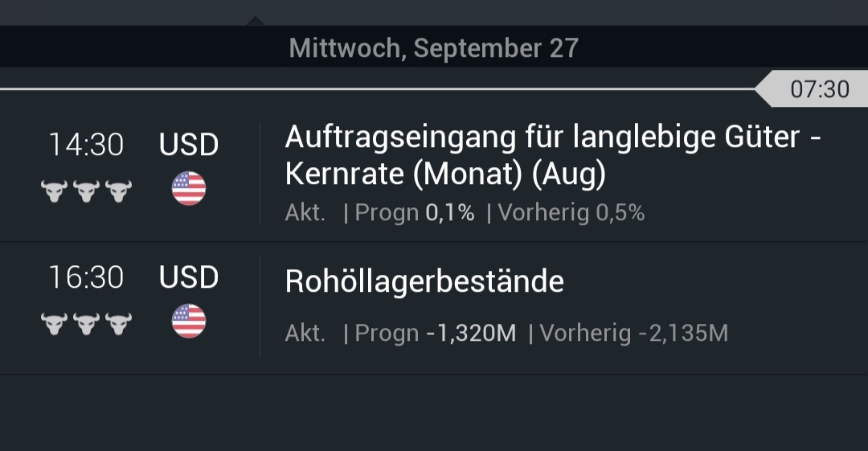Open the Auftragseingang für langlebige Güter event
Viewport: 868px width, 451px height.
[x=552, y=156]
